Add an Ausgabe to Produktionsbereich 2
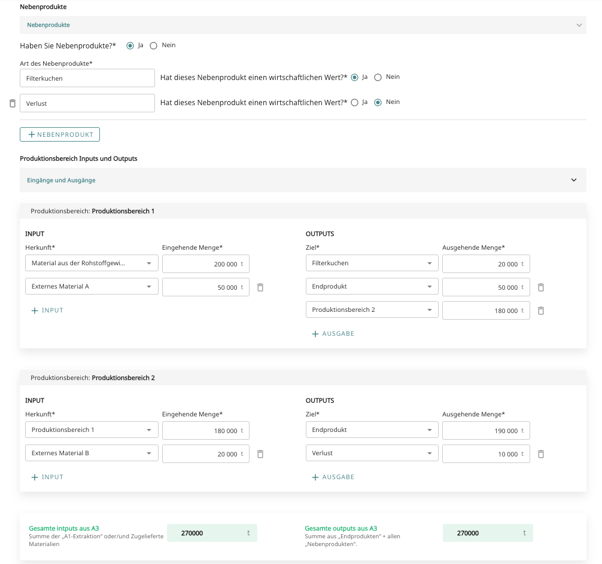The height and width of the screenshot is (564, 602). coord(333,477)
